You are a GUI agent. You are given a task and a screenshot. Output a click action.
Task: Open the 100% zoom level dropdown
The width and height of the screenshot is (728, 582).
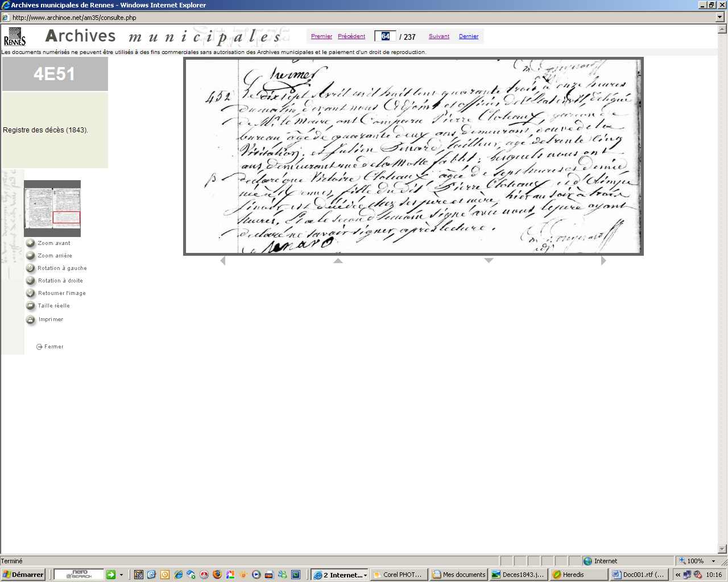pos(713,561)
